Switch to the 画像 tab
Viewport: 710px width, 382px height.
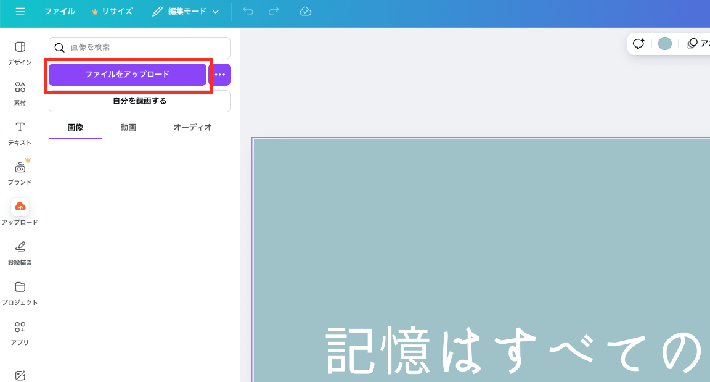coord(76,128)
